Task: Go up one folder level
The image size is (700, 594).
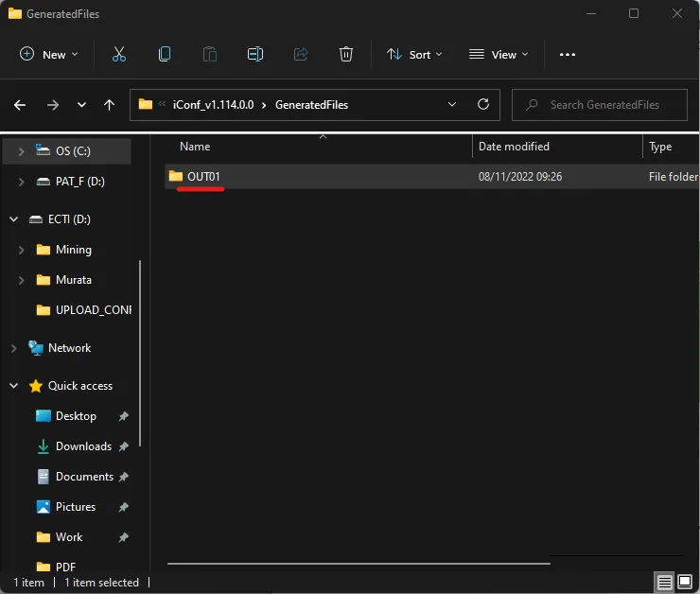Action: click(x=109, y=105)
